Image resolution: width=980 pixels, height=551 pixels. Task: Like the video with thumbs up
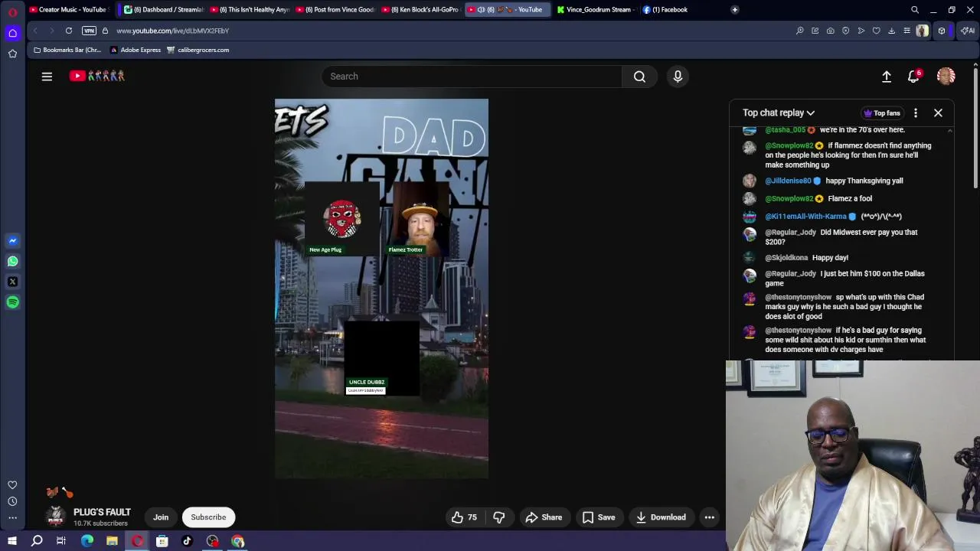[464, 517]
